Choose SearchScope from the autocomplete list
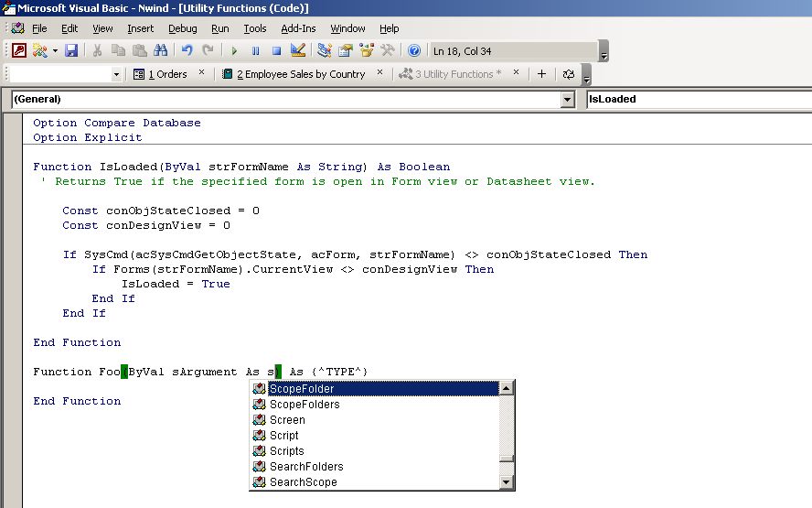Screen dimensions: 812x508 click(x=375, y=482)
